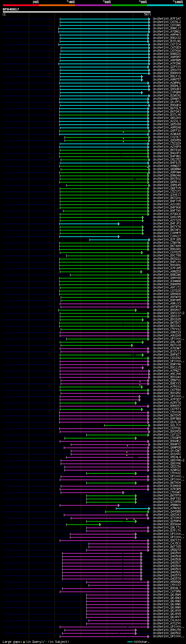Select the UniRef100_C0Z3C7 label

pyautogui.click(x=167, y=137)
